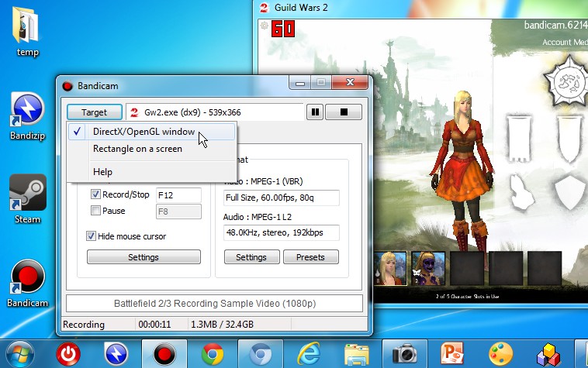Select DirectX/OpenGL window menu entry

tap(152, 132)
